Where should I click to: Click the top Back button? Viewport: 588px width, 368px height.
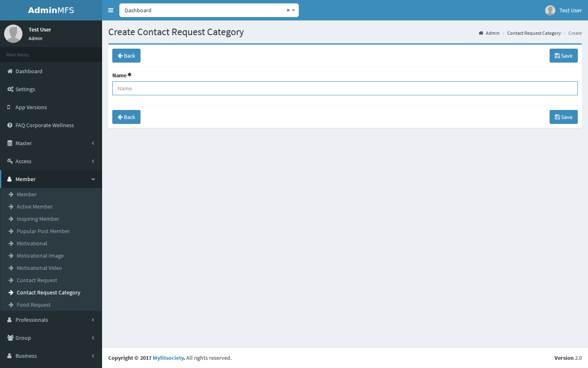coord(126,56)
